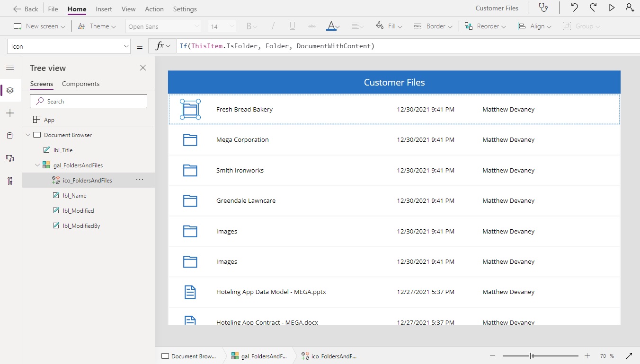
Task: Preview the app with the Play icon
Action: point(612,8)
